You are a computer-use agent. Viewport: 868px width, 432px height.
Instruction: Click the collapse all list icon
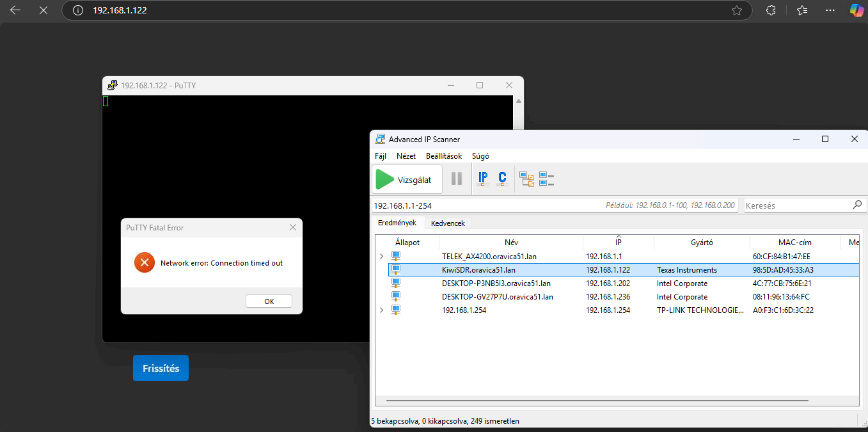point(546,179)
